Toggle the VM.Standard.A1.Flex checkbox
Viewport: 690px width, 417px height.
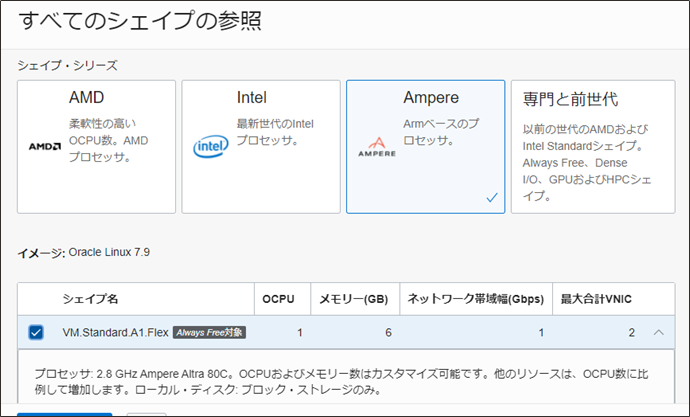pos(37,332)
